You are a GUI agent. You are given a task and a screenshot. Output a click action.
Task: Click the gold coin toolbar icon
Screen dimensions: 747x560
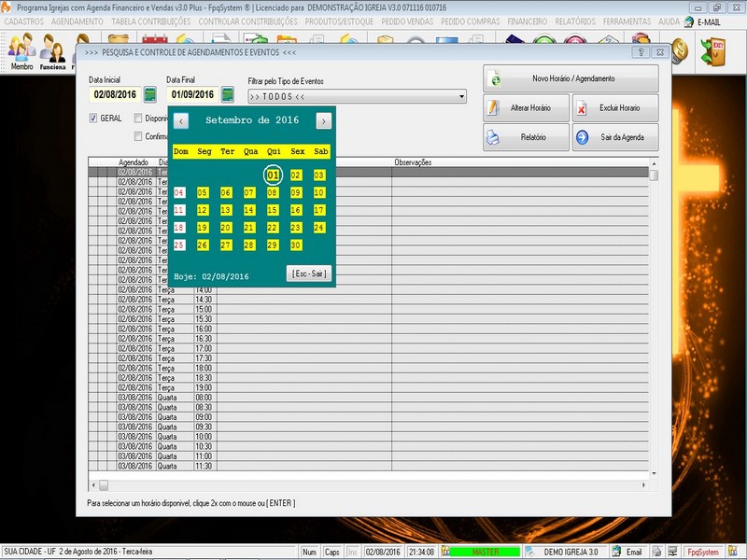coord(680,49)
